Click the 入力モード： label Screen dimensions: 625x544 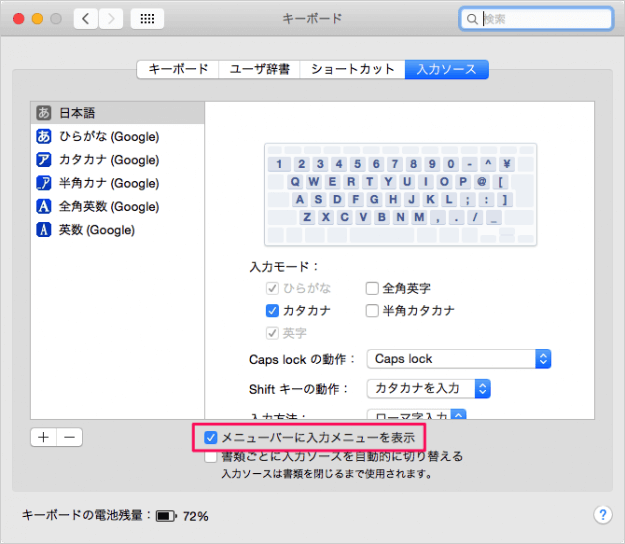[284, 266]
